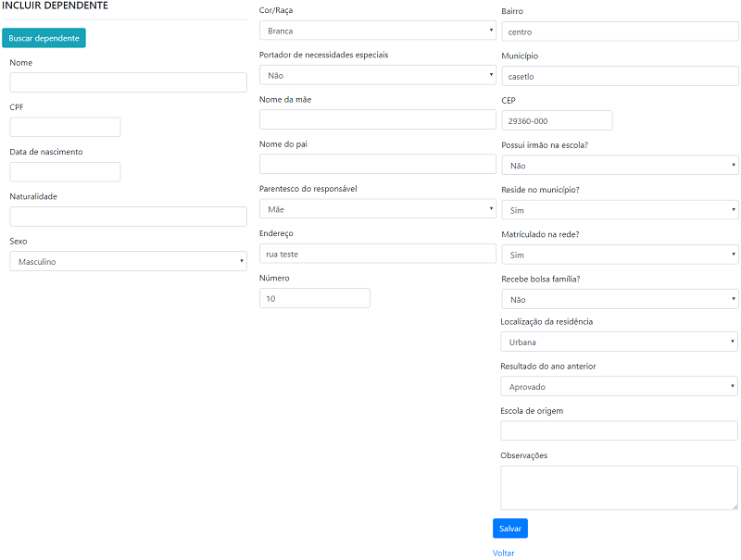Click the Salvar button
Screen dimensions: 741x560
click(509, 529)
